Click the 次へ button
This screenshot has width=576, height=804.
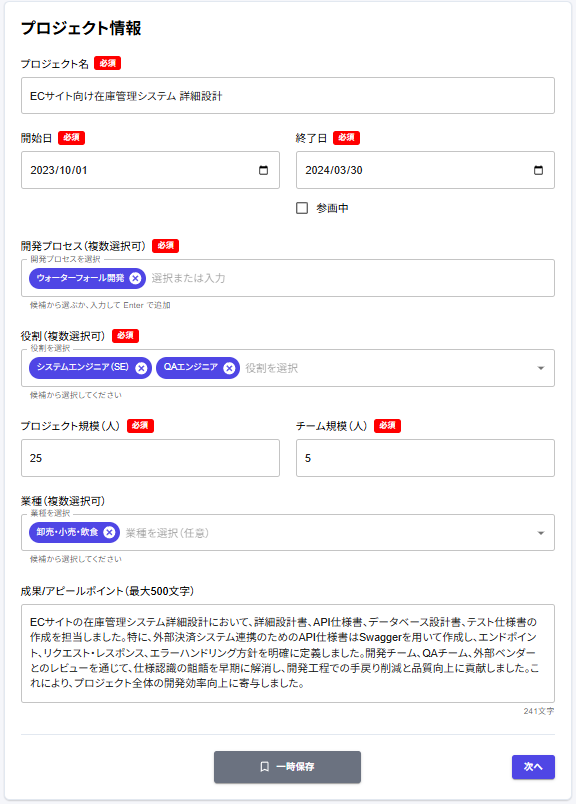(x=533, y=767)
